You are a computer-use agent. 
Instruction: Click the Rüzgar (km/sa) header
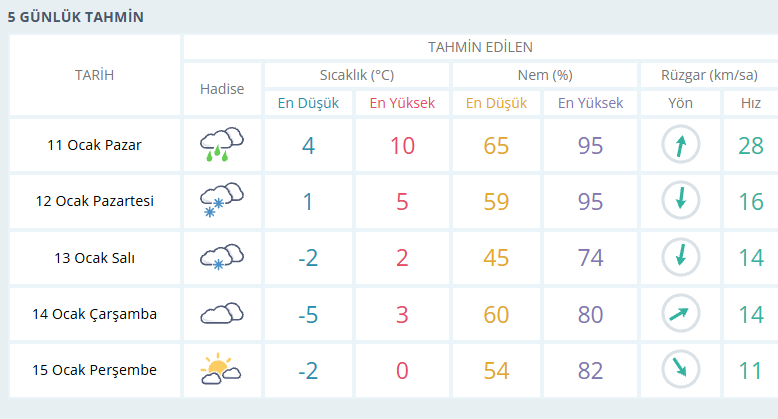click(709, 75)
